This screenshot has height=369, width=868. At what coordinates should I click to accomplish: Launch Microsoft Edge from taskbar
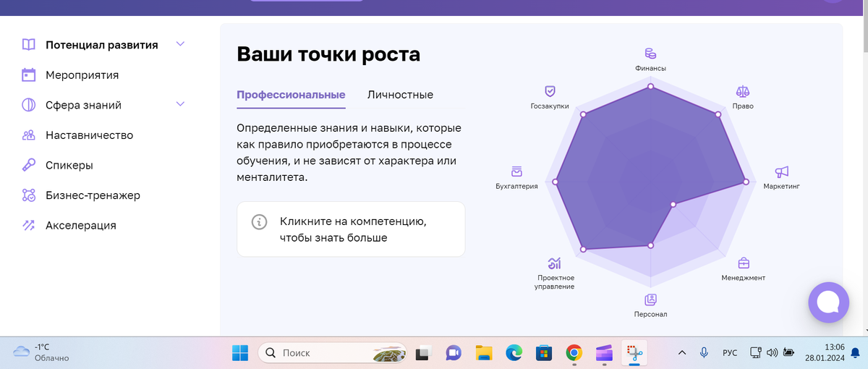click(514, 353)
